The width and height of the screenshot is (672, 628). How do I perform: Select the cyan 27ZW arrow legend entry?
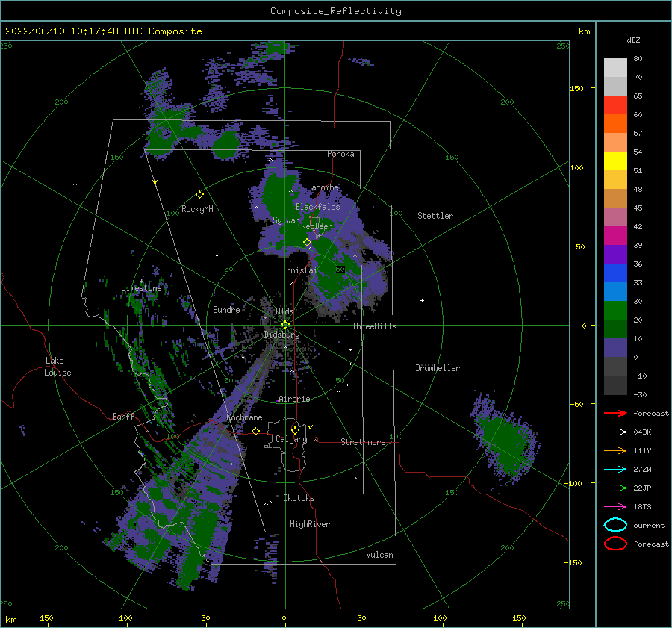615,470
